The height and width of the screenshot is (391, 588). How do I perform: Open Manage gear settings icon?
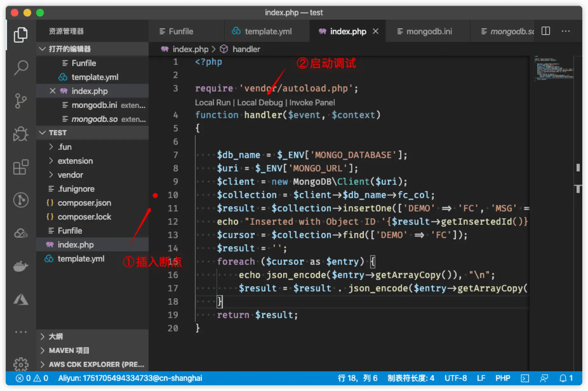(x=21, y=364)
